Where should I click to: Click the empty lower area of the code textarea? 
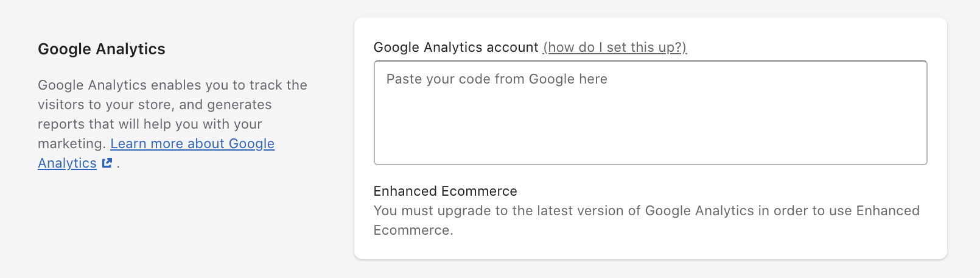(650, 140)
